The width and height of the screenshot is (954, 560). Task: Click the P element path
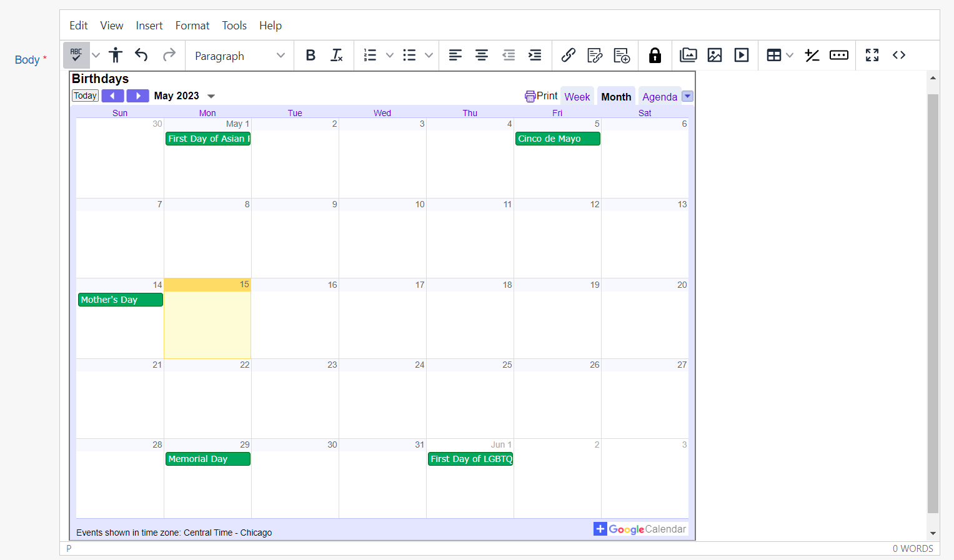click(x=69, y=548)
